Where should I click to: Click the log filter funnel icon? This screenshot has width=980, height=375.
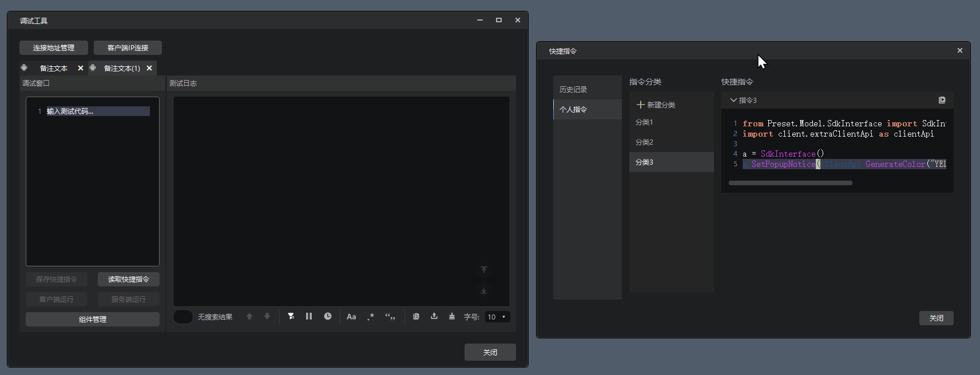pos(291,316)
